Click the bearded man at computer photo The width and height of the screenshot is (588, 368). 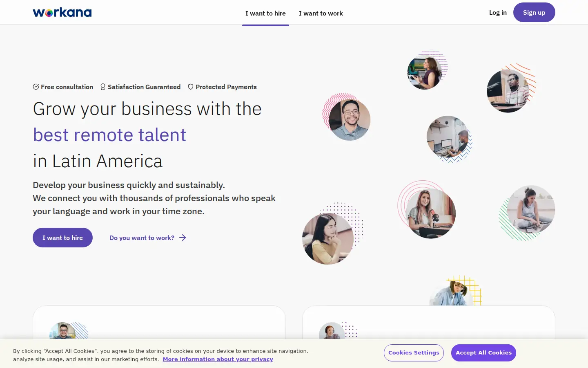point(508,91)
